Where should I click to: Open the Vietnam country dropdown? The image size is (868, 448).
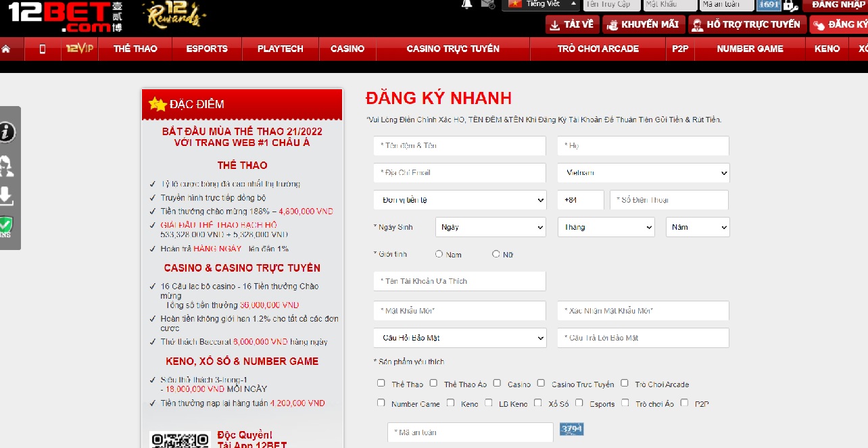(x=644, y=172)
